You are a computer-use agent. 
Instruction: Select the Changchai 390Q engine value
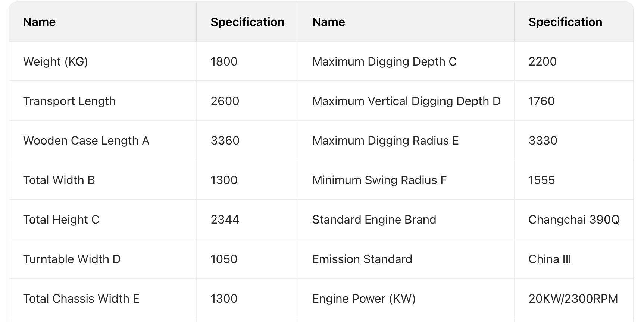click(574, 220)
